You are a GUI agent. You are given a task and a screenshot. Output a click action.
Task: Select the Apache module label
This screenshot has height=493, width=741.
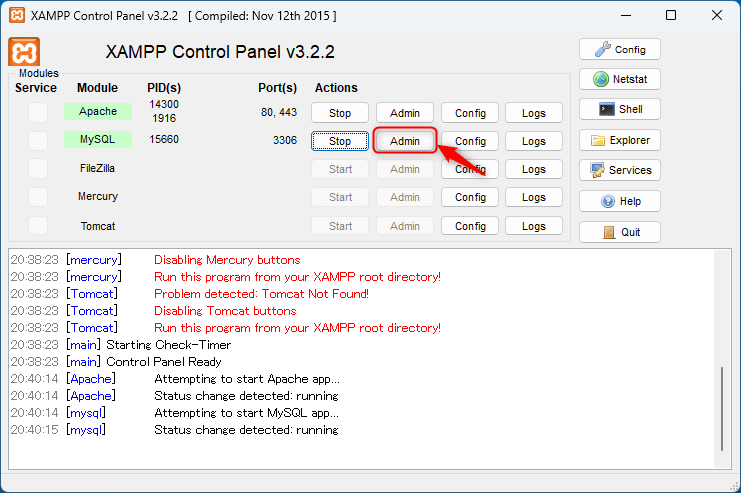98,111
